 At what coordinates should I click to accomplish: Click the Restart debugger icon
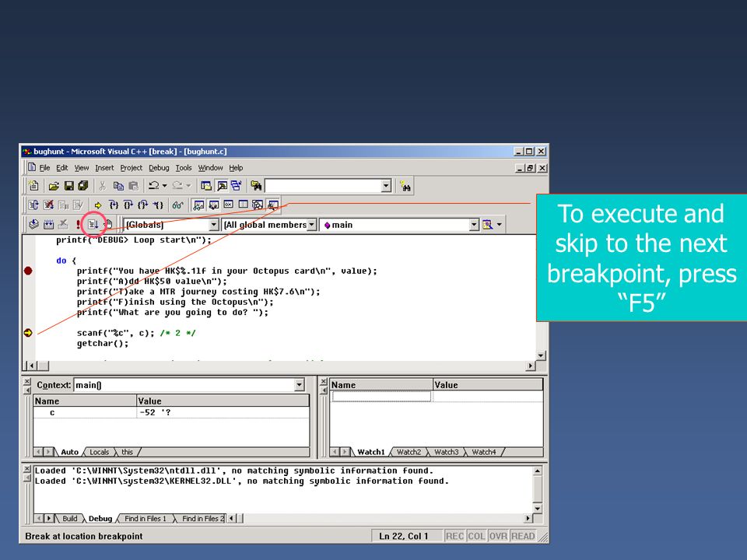point(33,205)
